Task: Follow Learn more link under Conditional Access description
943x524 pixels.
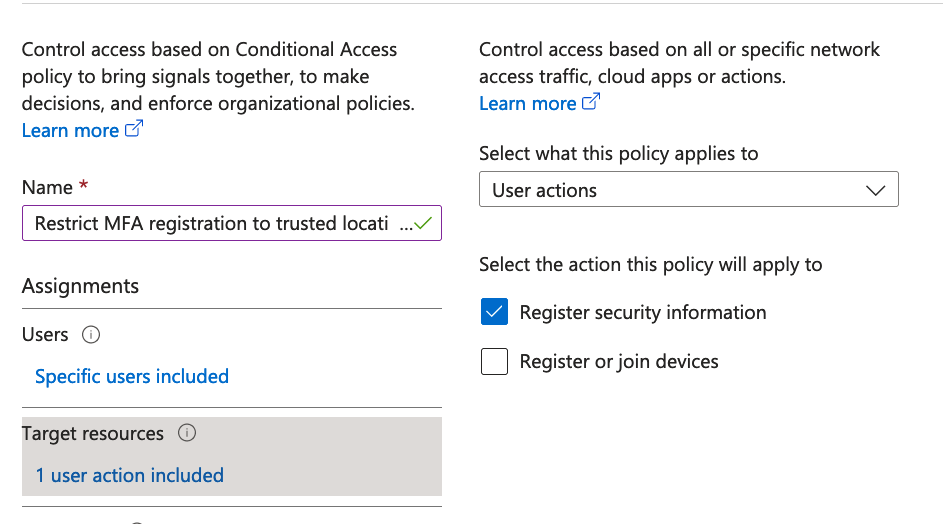Action: pyautogui.click(x=70, y=131)
